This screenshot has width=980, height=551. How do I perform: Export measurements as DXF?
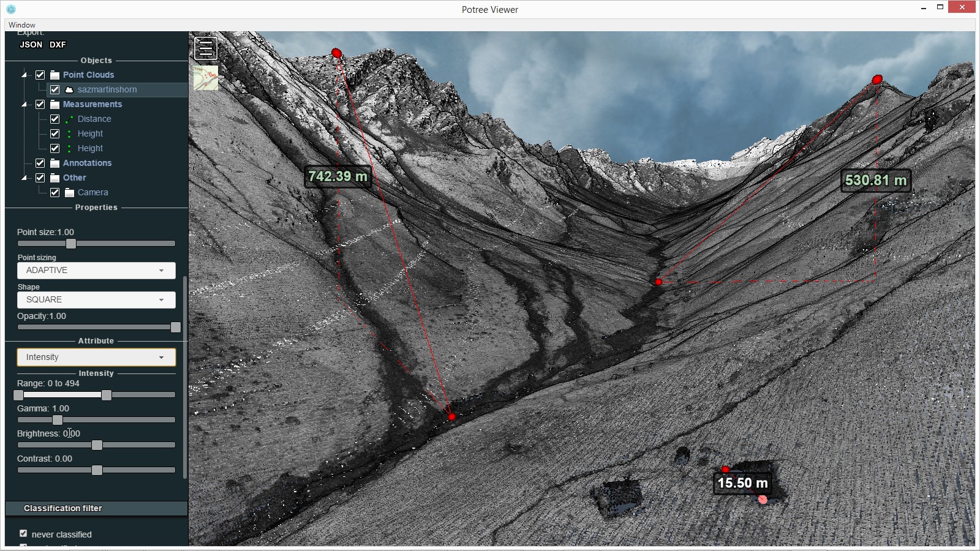58,45
